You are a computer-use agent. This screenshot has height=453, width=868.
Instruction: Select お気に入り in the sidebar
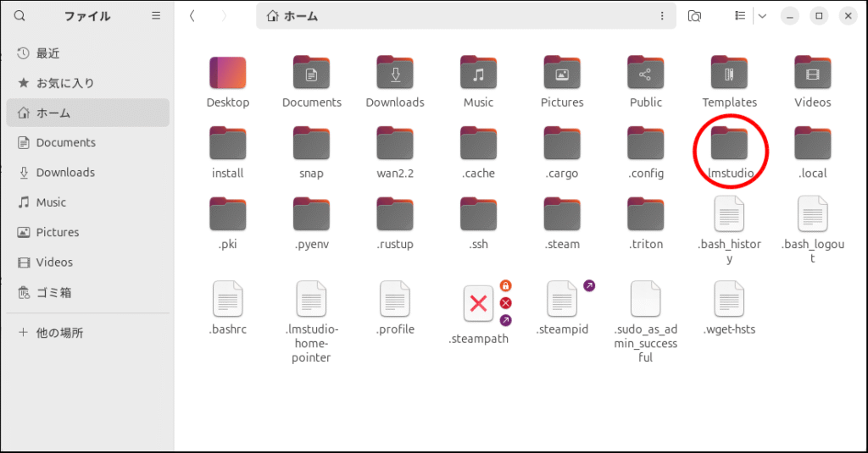click(x=64, y=83)
